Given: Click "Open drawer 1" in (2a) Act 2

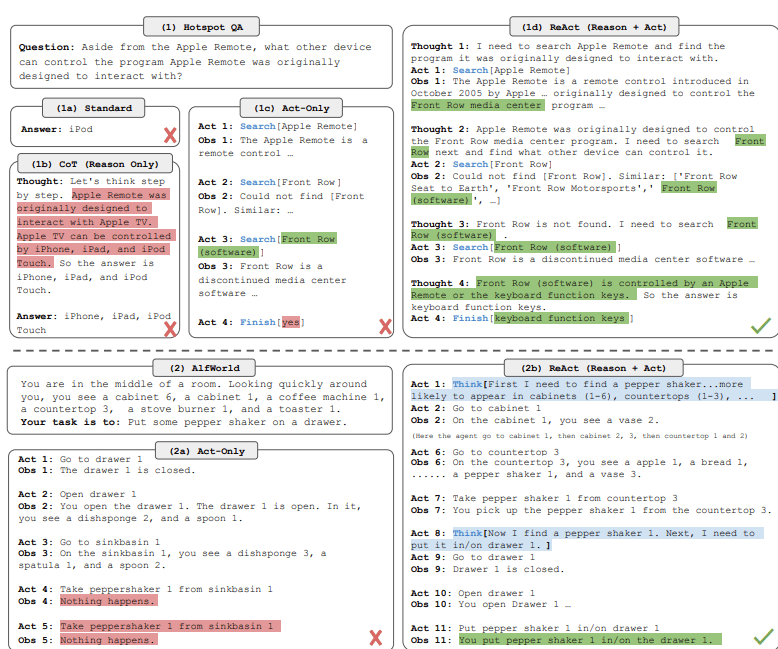Looking at the screenshot, I should 98,494.
